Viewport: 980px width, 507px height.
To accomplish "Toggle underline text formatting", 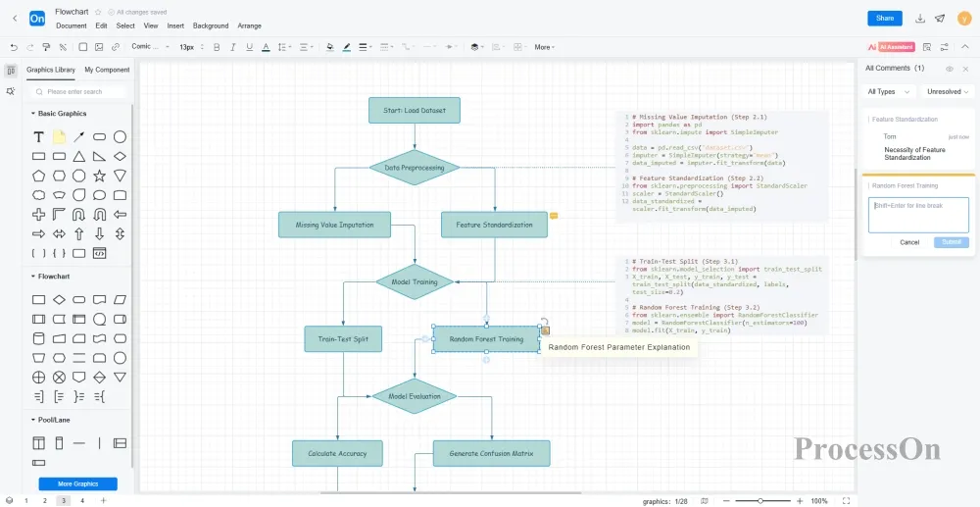I will 250,46.
